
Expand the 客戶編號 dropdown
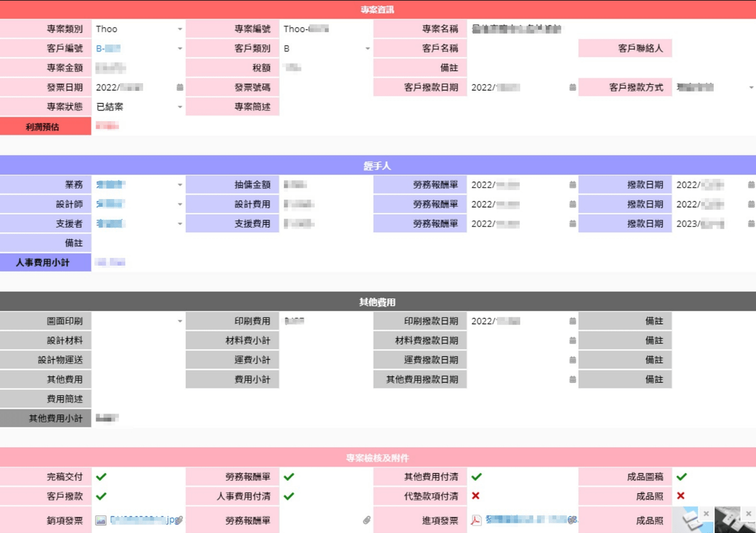180,49
